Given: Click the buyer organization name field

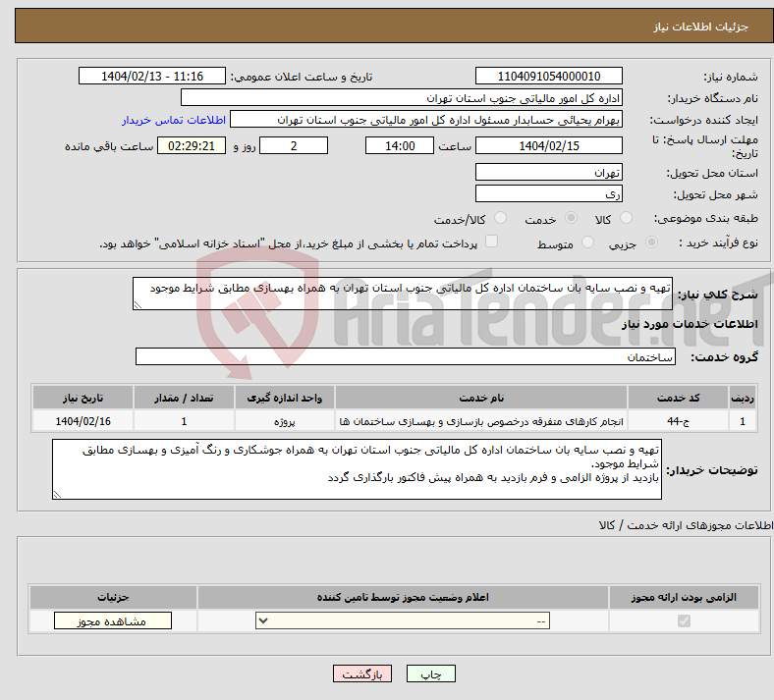Looking at the screenshot, I should 402,97.
